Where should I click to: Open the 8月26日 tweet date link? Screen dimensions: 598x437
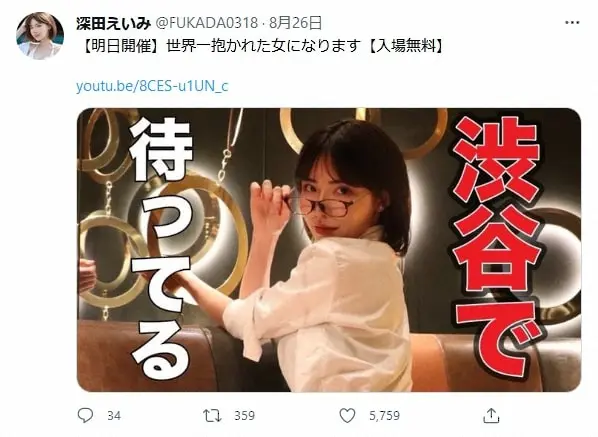[296, 23]
